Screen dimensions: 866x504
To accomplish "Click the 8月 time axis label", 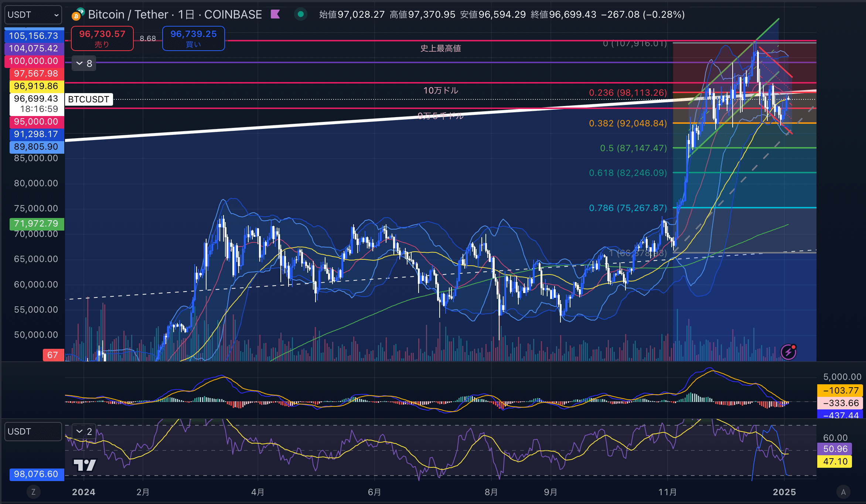I will 491,492.
